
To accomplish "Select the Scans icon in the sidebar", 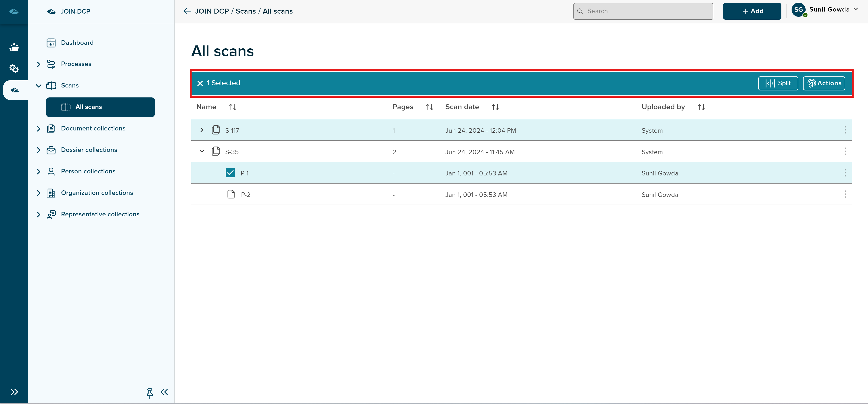I will 51,85.
